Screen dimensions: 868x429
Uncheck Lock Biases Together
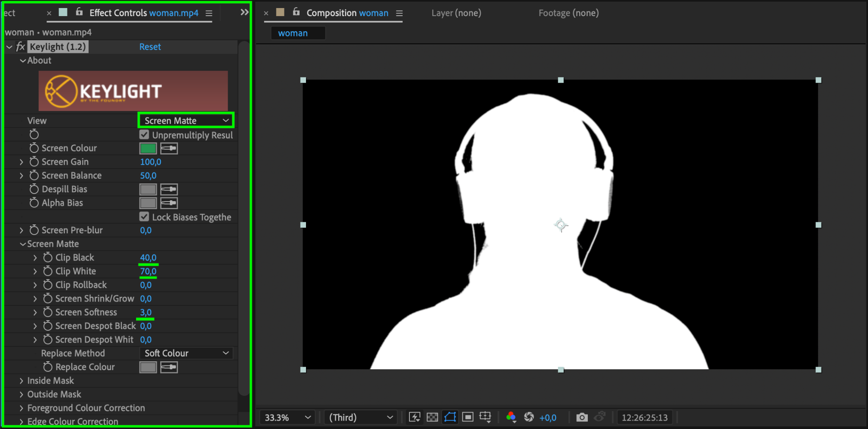pos(144,217)
